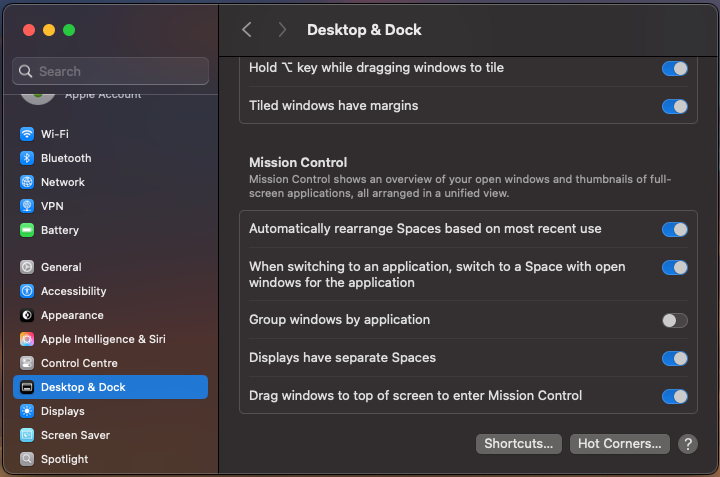Open the Shortcuts… button

[518, 444]
